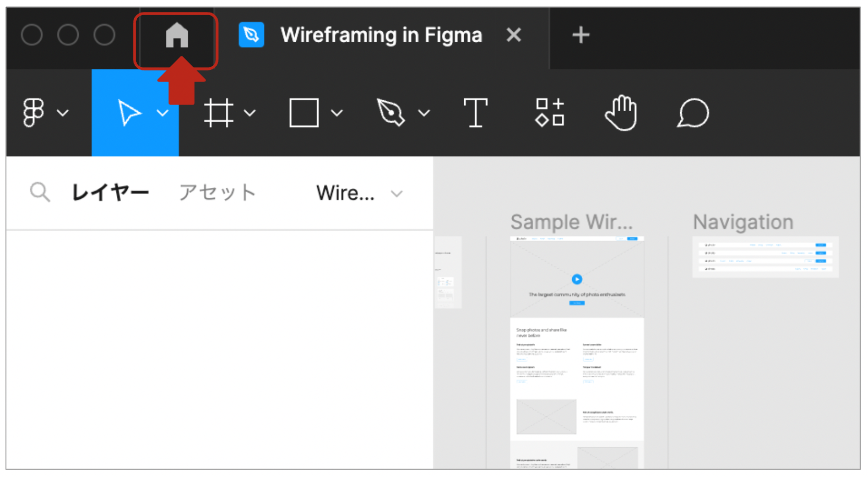The width and height of the screenshot is (868, 477).
Task: Expand Frame tool options chevron
Action: pos(250,113)
